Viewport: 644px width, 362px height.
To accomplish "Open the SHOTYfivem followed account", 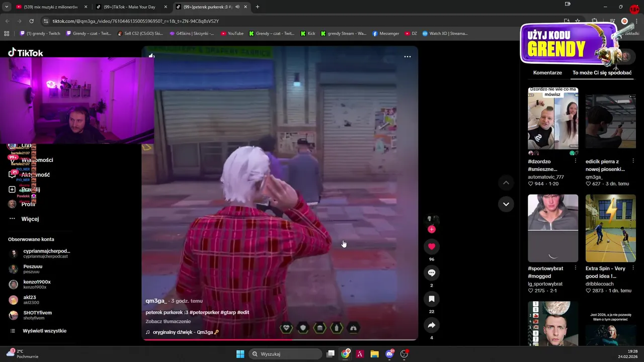I will pyautogui.click(x=30, y=315).
